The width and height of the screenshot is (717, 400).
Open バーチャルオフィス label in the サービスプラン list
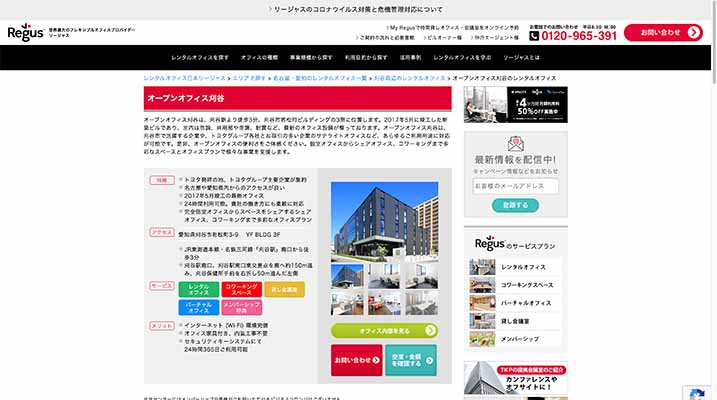click(x=526, y=303)
